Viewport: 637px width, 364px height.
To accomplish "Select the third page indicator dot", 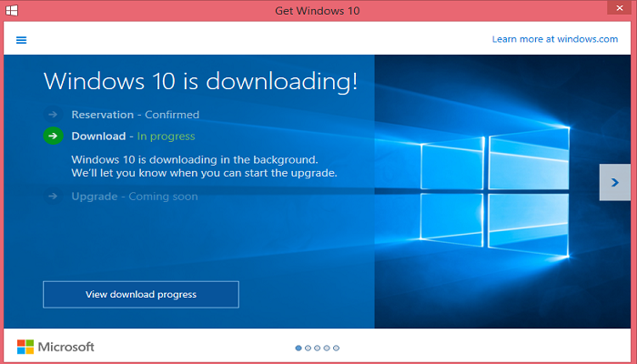I will click(318, 348).
